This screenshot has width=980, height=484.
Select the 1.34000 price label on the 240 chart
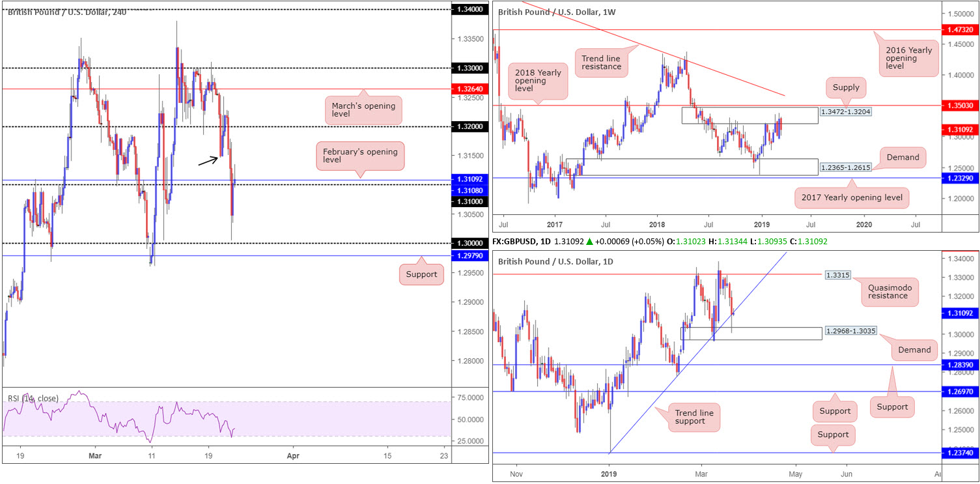coord(469,9)
